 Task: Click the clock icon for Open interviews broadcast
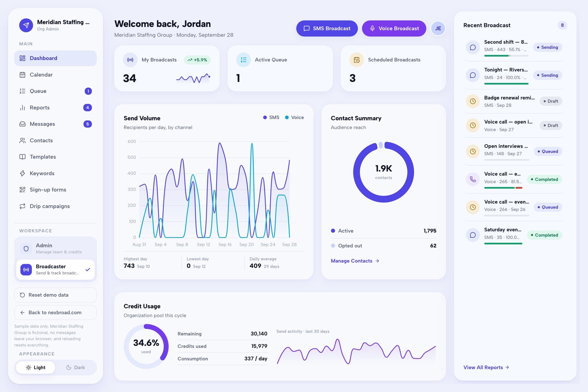(473, 151)
